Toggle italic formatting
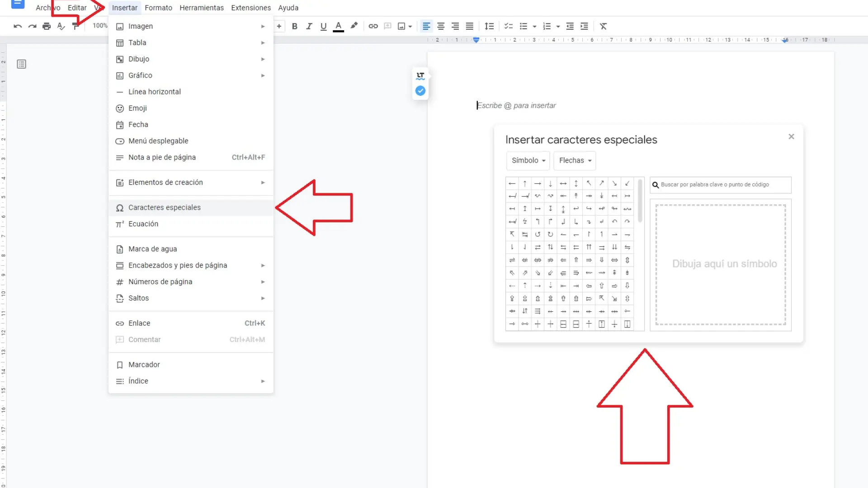Screen dimensions: 868x488 click(309, 26)
